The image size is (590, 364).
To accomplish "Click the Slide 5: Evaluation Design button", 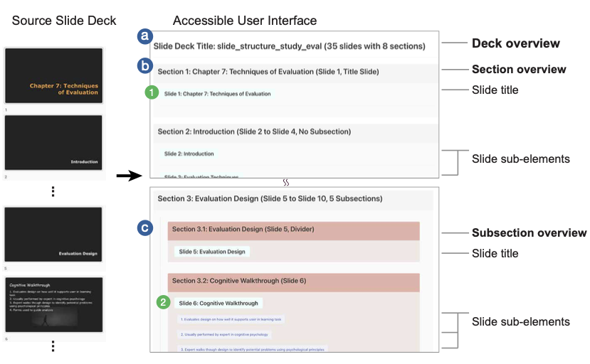I will click(212, 252).
